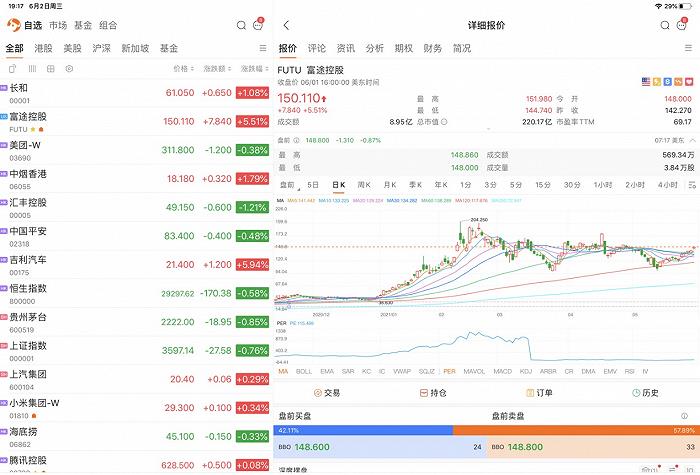Screen dimensions: 700x475
Task: Select the 美团-W watchlist row
Action: (135, 150)
